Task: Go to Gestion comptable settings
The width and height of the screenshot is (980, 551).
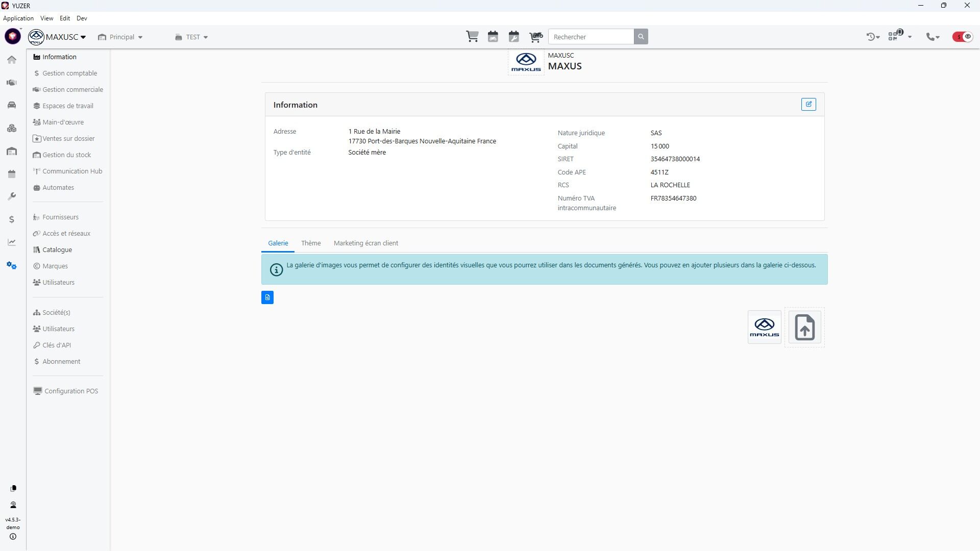Action: click(69, 73)
